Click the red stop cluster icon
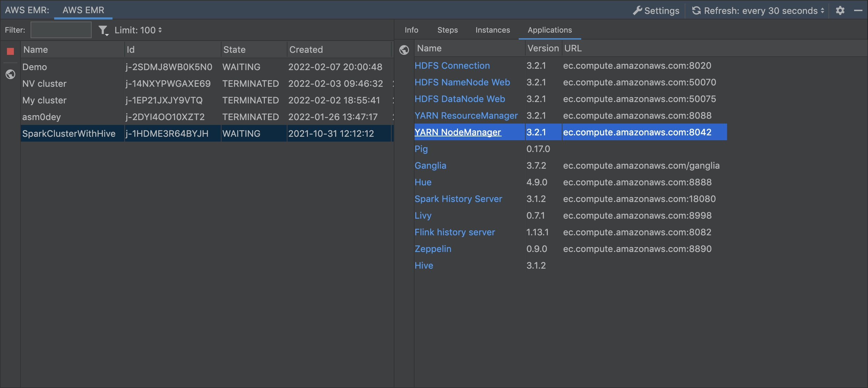The image size is (868, 388). [x=10, y=51]
